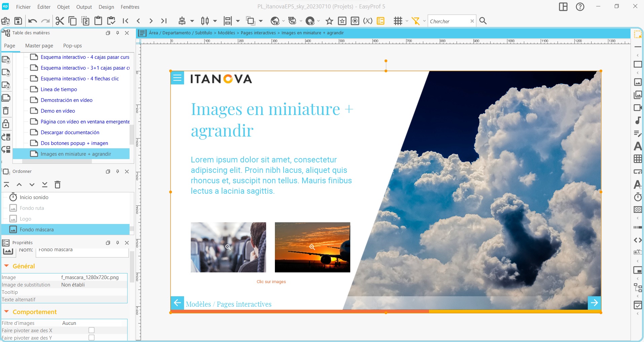Open the Design menu

pos(106,7)
